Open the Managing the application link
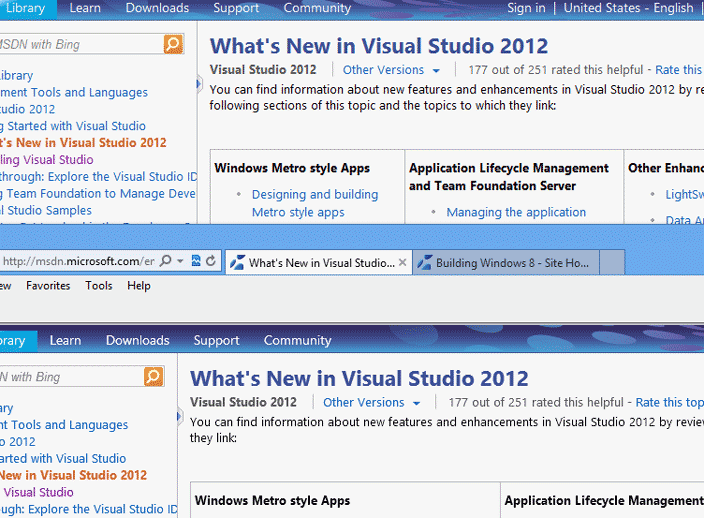 coord(516,212)
